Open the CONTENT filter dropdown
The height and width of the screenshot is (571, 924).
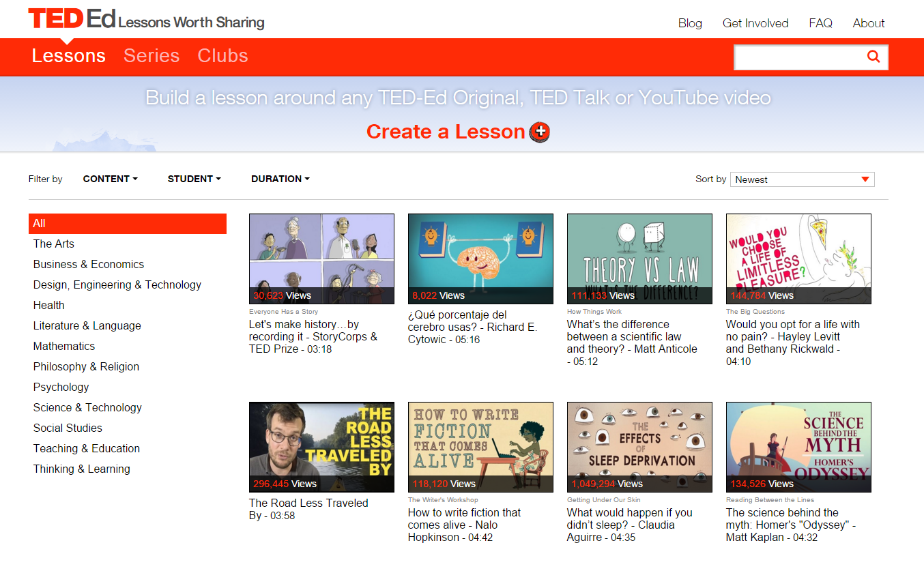[110, 179]
